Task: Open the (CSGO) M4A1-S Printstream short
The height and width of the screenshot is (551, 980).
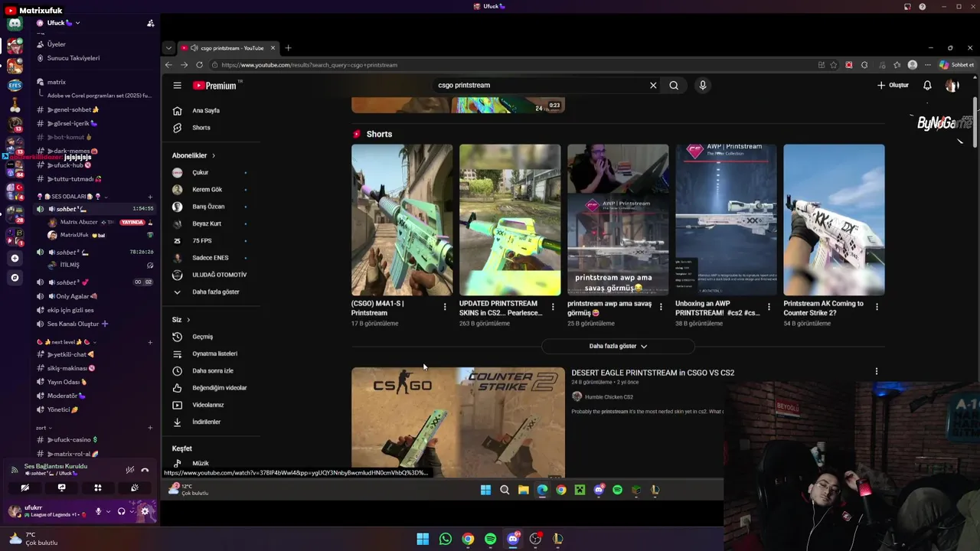Action: click(402, 220)
